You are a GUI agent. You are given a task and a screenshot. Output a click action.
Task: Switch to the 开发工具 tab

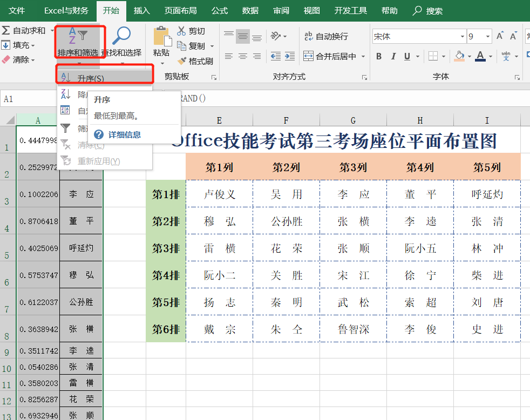(350, 10)
